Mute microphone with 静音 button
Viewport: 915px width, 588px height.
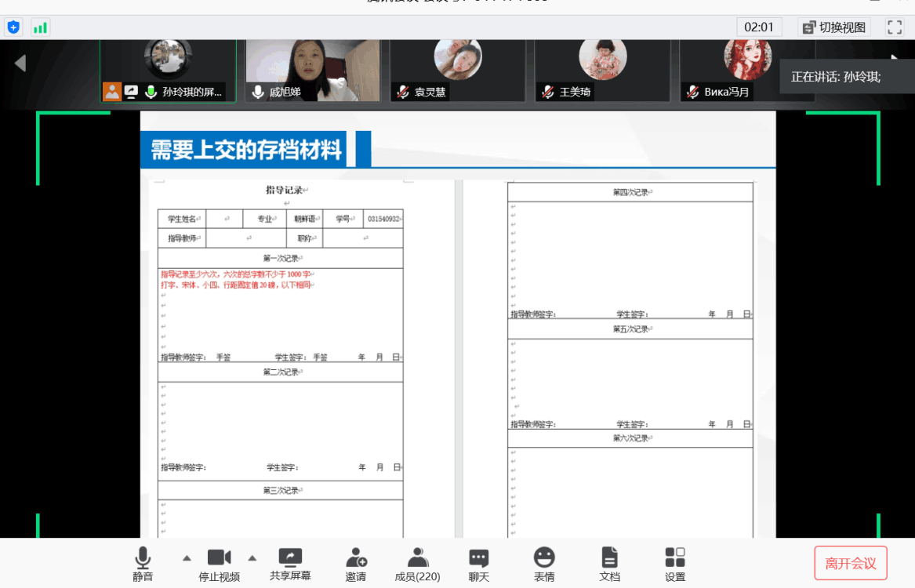tap(143, 564)
